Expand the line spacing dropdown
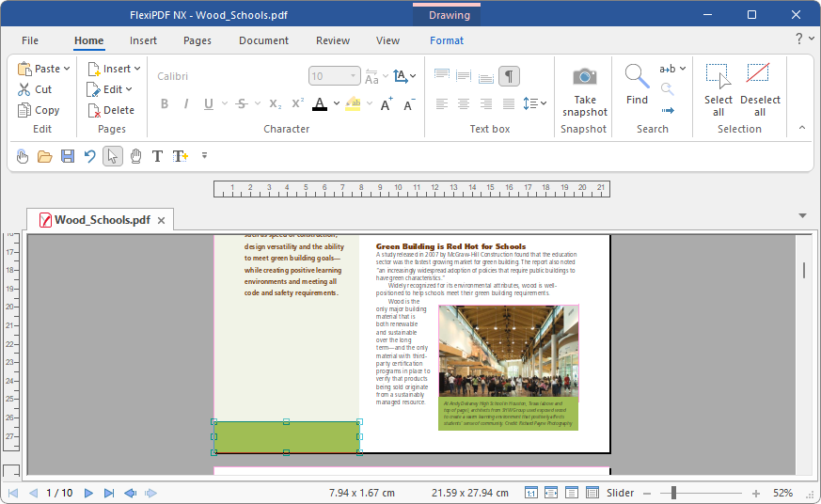 point(543,104)
